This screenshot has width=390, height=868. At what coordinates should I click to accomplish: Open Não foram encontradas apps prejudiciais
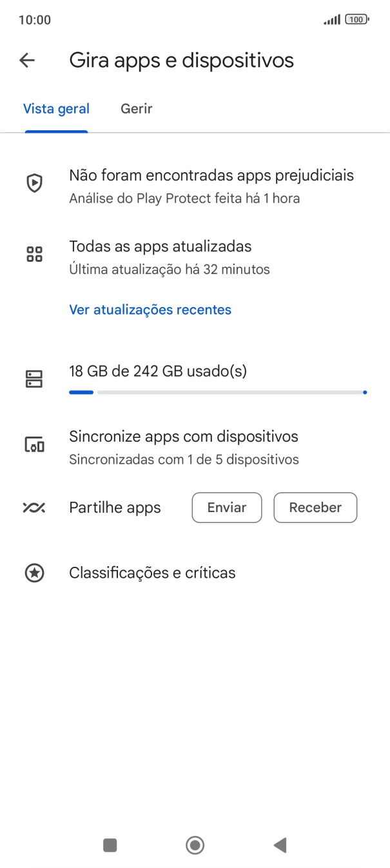point(211,175)
